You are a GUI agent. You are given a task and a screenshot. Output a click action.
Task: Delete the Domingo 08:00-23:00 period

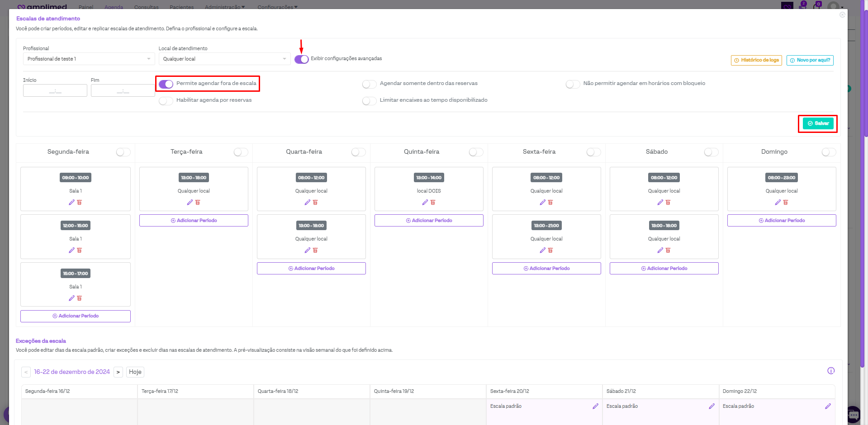786,203
